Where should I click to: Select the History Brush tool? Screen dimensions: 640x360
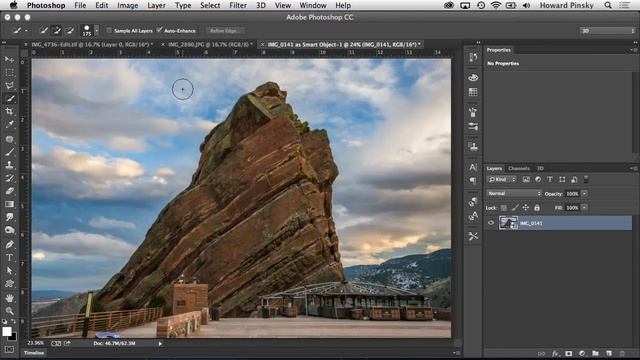[9, 178]
